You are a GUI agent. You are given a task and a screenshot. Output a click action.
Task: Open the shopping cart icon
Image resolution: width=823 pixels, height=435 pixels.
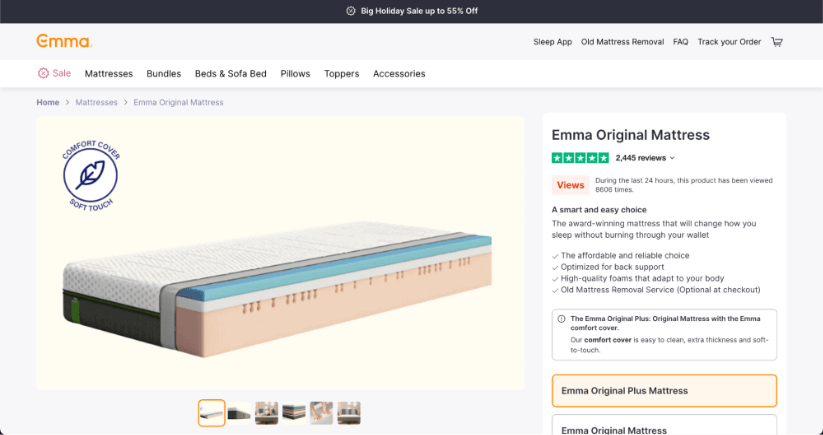click(777, 42)
